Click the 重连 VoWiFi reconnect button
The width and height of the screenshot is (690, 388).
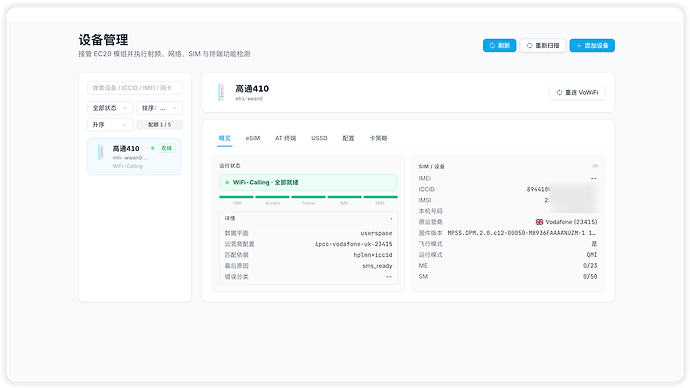coord(577,92)
